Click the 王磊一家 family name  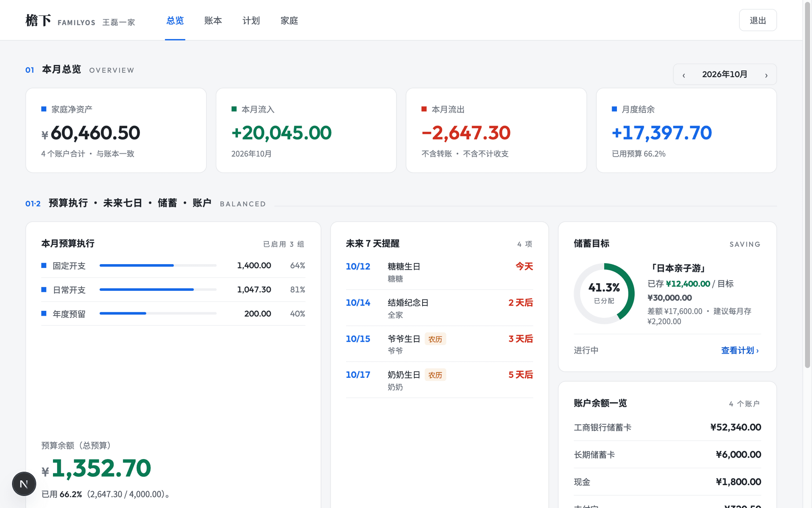tap(118, 22)
